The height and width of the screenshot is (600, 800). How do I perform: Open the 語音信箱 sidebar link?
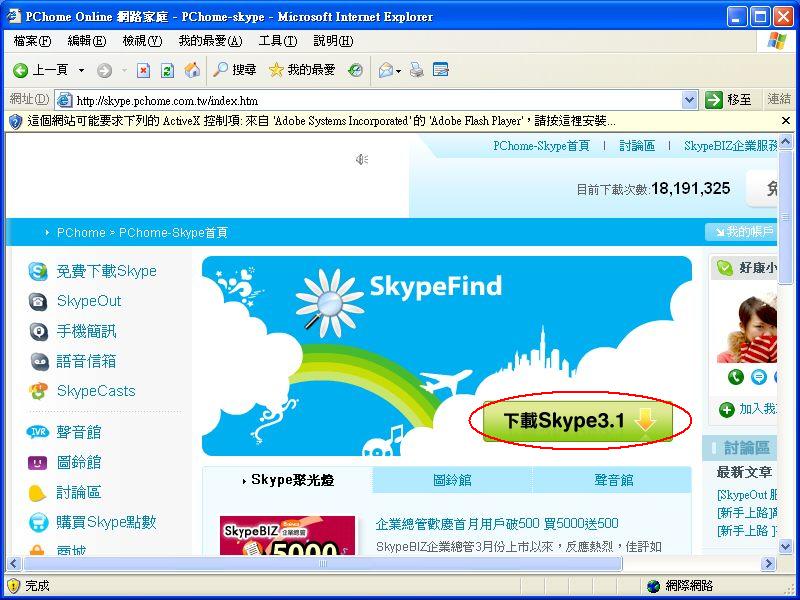point(86,361)
